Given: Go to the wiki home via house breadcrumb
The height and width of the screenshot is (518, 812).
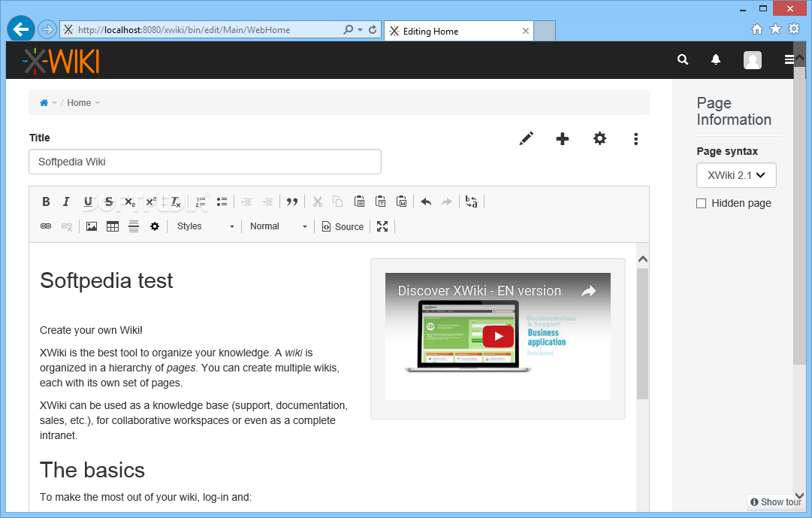Looking at the screenshot, I should (x=44, y=103).
